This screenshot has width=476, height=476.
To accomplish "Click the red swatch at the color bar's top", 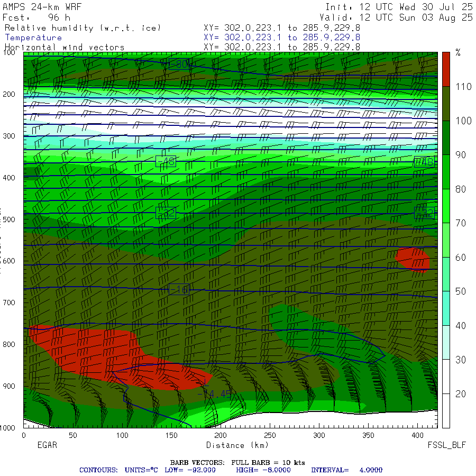I will click(446, 69).
